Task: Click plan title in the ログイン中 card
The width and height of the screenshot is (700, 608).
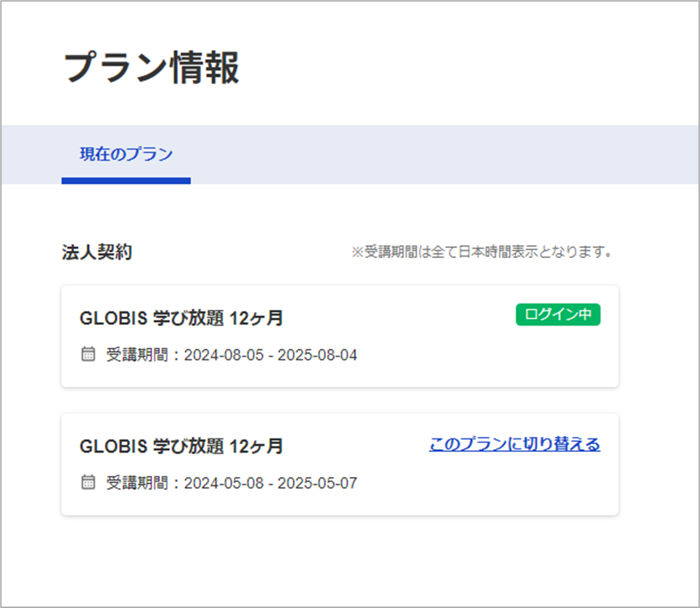Action: click(181, 319)
